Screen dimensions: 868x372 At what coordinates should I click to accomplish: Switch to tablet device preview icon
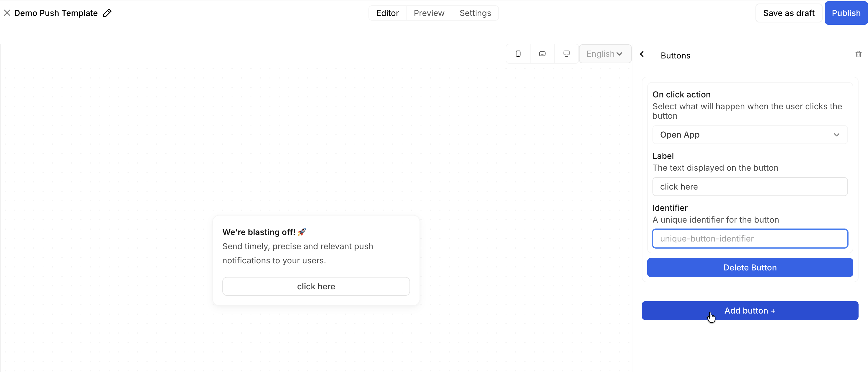tap(542, 53)
